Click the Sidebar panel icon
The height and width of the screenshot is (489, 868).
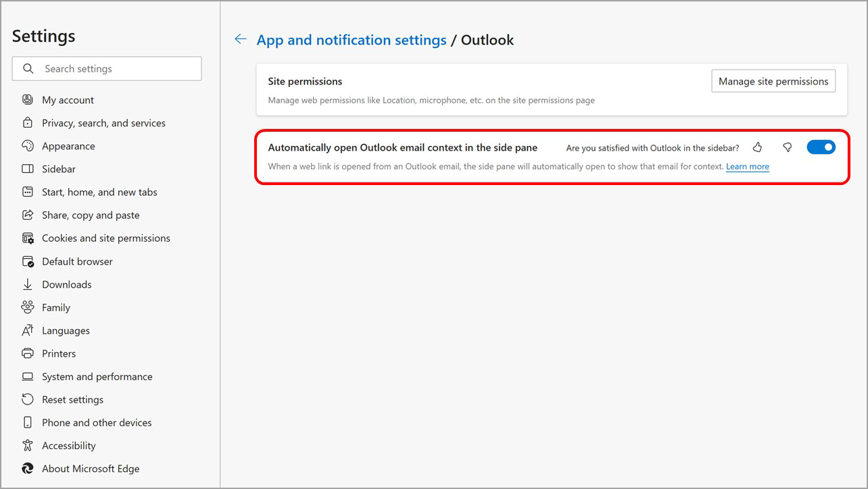tap(28, 168)
